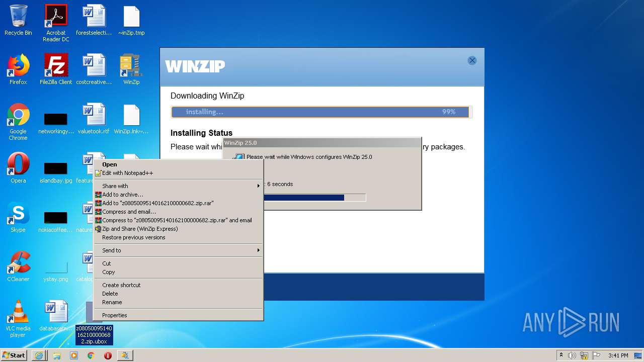Open Google Chrome desktop shortcut

pyautogui.click(x=18, y=122)
